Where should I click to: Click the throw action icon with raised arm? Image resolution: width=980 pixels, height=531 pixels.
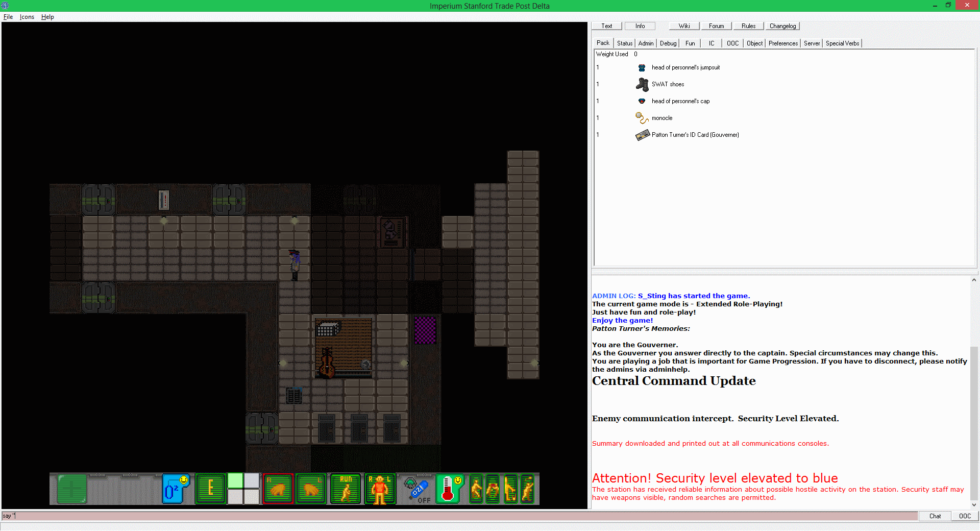coord(527,489)
